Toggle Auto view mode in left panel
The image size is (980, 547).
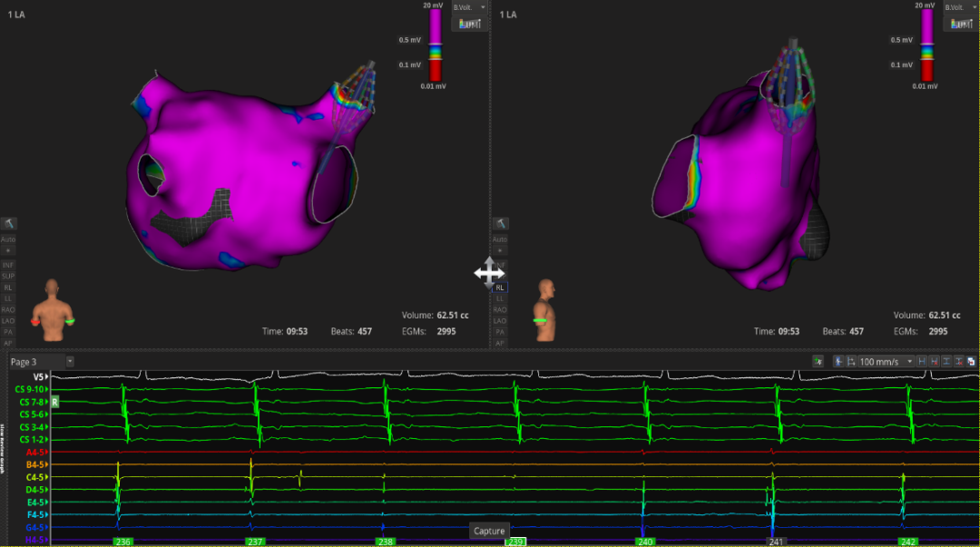click(x=8, y=239)
